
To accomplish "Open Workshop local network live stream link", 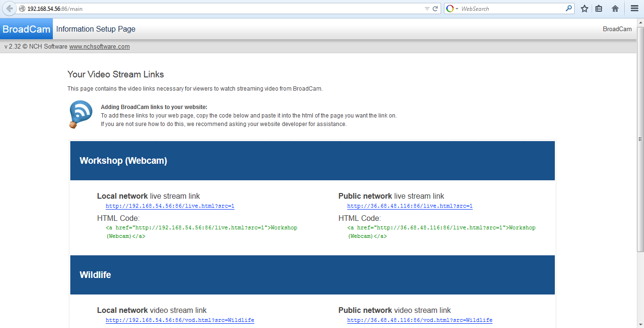I will 170,206.
